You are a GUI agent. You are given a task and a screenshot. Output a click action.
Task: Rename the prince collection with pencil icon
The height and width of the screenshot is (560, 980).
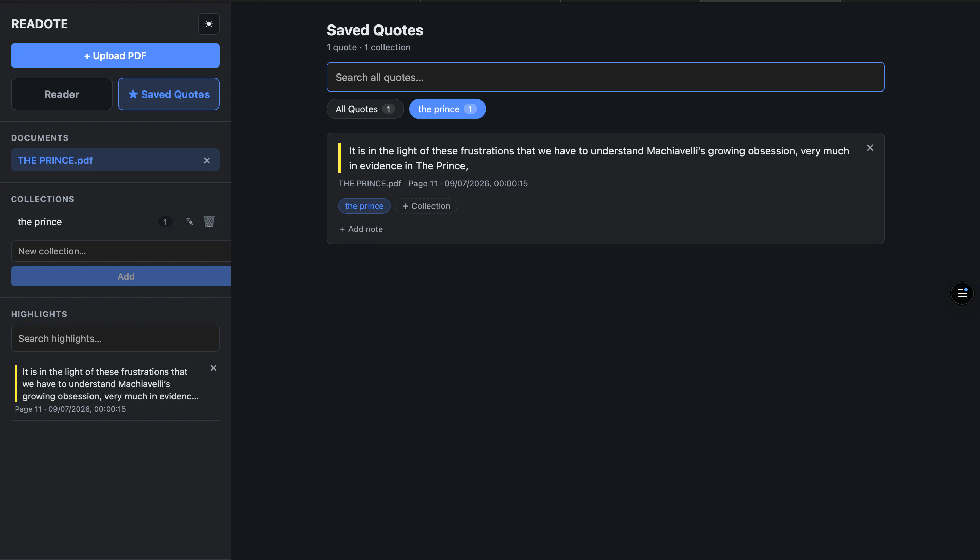pyautogui.click(x=190, y=221)
